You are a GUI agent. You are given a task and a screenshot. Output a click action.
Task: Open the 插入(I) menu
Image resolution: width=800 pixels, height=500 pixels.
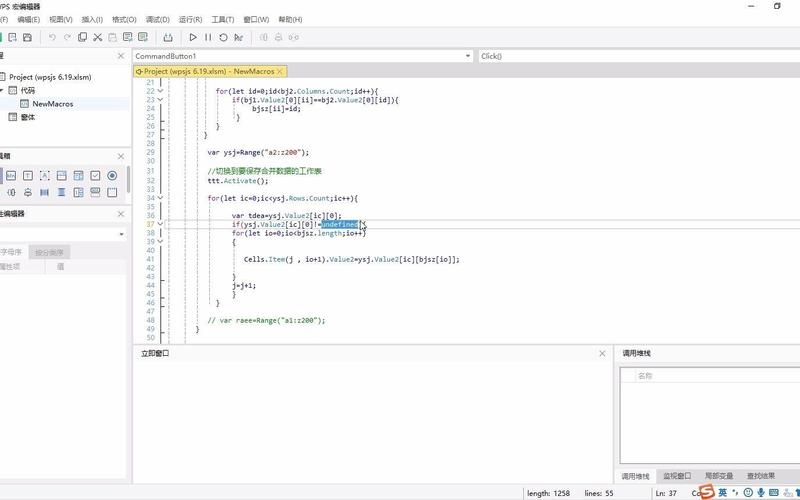(x=92, y=19)
